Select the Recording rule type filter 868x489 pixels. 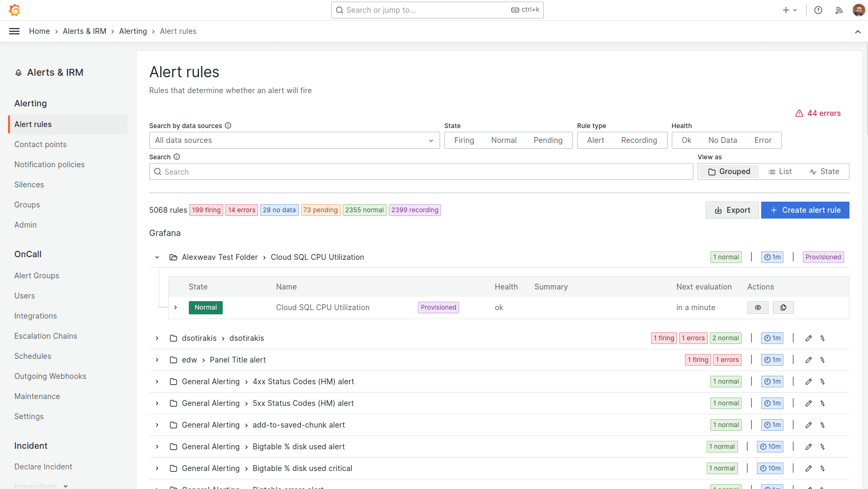pyautogui.click(x=639, y=140)
